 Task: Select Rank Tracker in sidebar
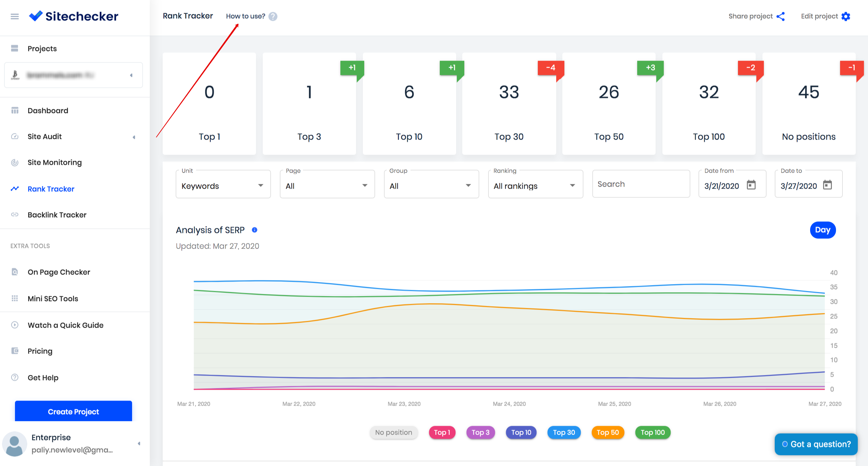(51, 189)
